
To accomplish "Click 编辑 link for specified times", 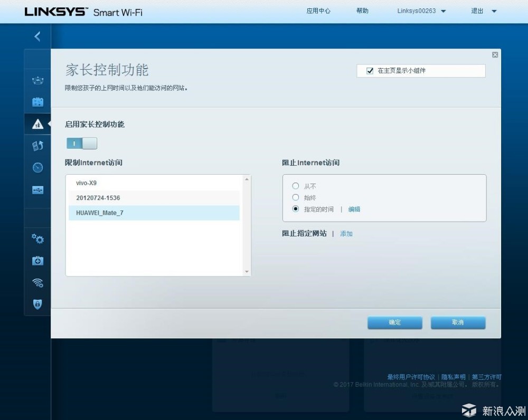I will point(354,209).
